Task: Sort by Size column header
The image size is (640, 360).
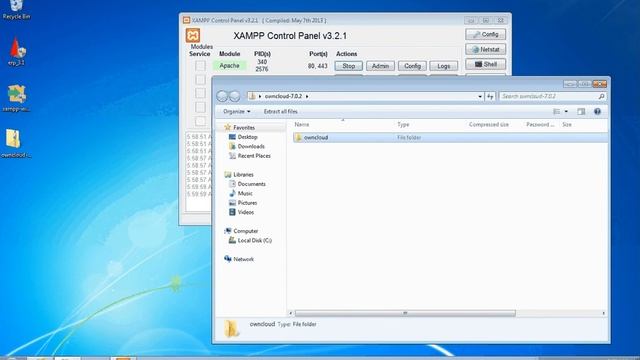Action: pyautogui.click(x=567, y=124)
